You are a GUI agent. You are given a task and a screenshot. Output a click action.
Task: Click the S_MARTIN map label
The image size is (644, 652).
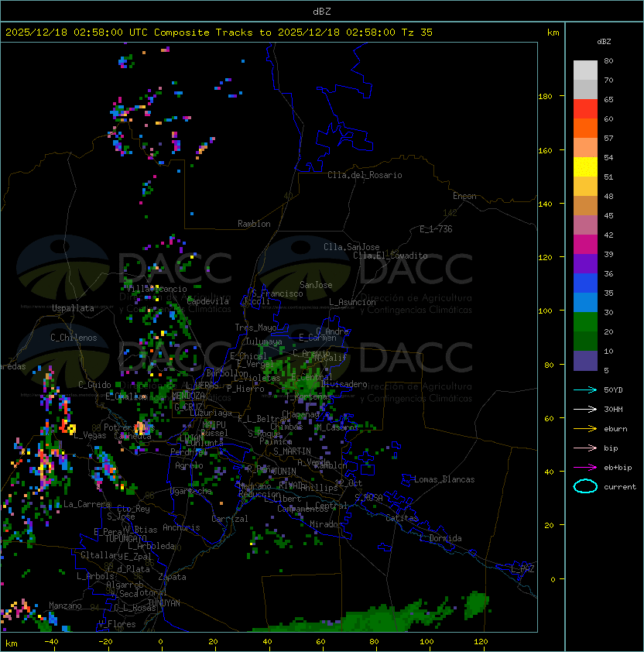292,451
